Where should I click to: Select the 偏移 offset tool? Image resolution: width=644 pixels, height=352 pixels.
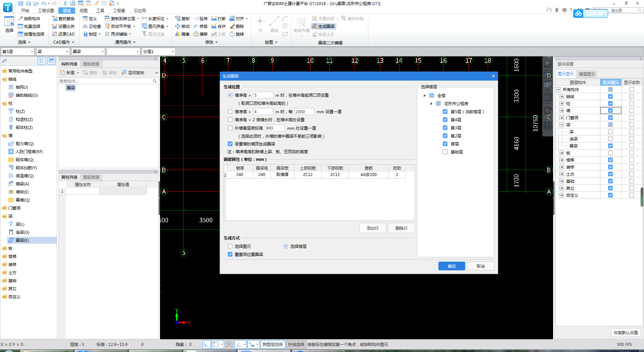click(x=200, y=34)
